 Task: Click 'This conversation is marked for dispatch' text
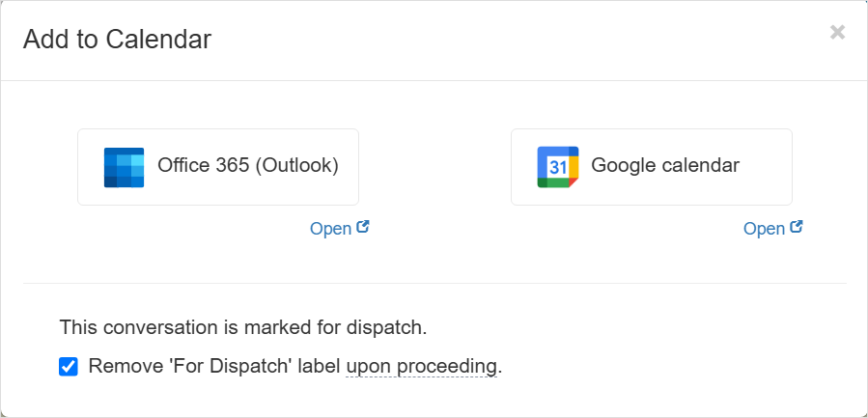[x=243, y=327]
